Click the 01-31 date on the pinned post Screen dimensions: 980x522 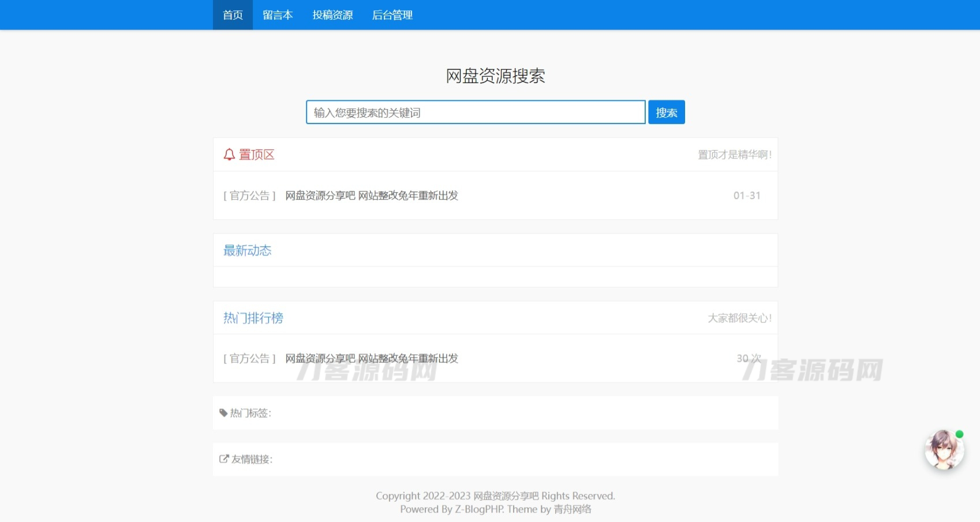point(747,196)
